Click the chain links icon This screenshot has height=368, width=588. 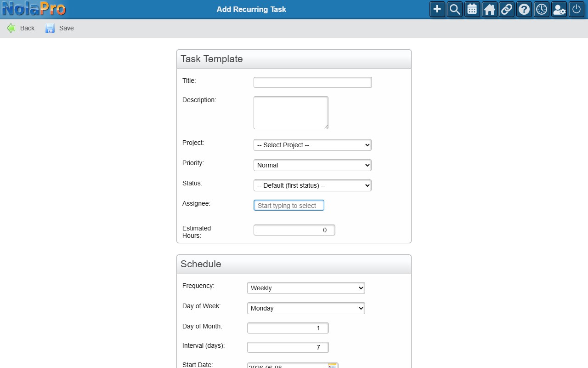pos(507,9)
